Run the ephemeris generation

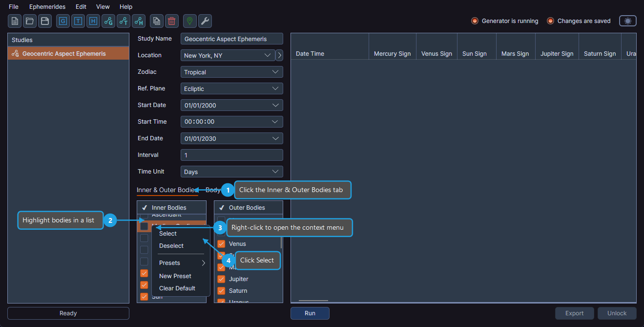pyautogui.click(x=310, y=313)
